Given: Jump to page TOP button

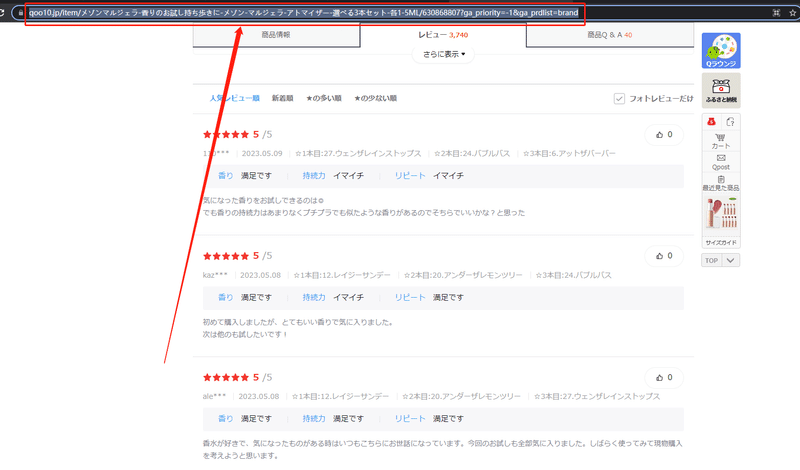Looking at the screenshot, I should tap(711, 260).
